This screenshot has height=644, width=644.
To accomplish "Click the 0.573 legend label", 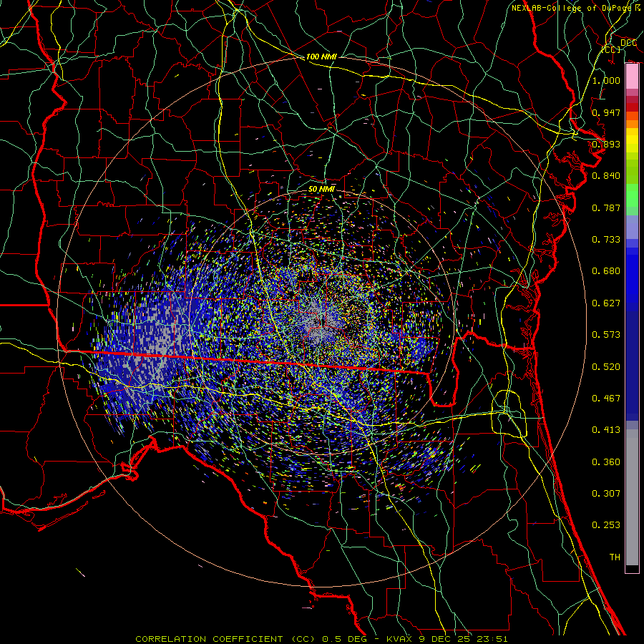I will tap(606, 335).
